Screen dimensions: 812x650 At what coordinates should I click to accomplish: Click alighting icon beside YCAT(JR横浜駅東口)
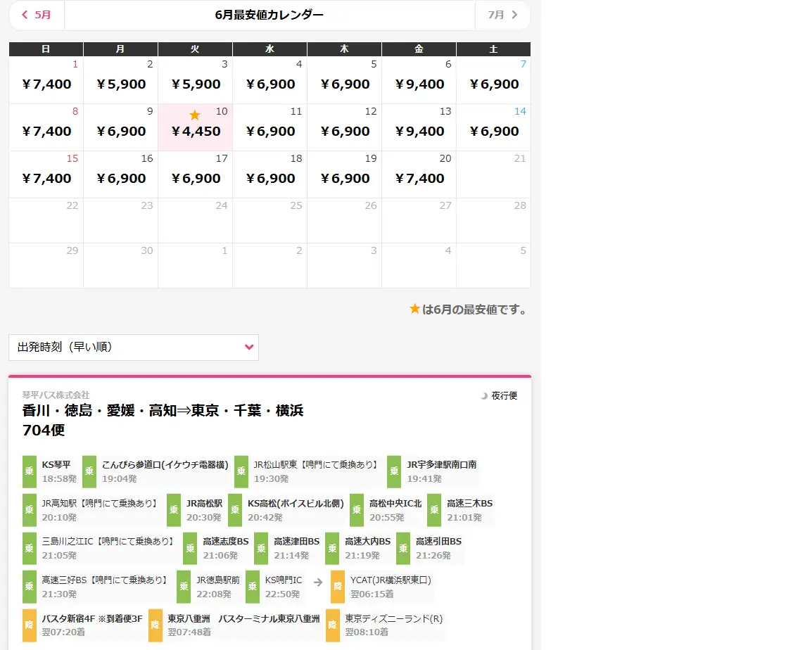[x=338, y=586]
